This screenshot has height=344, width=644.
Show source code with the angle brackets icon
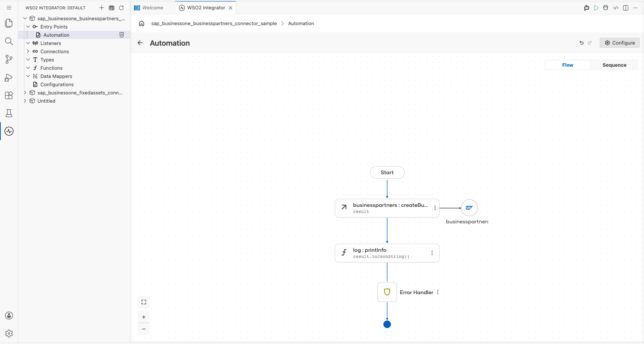tap(616, 7)
